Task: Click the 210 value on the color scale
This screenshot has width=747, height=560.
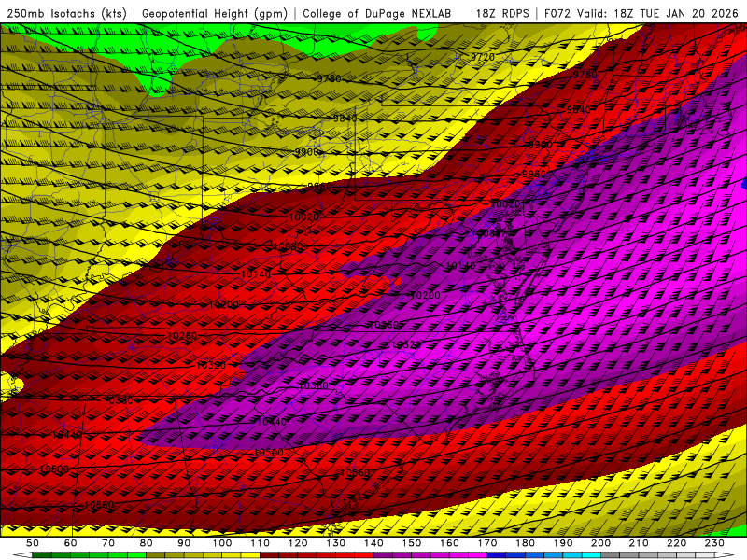Action: point(639,543)
